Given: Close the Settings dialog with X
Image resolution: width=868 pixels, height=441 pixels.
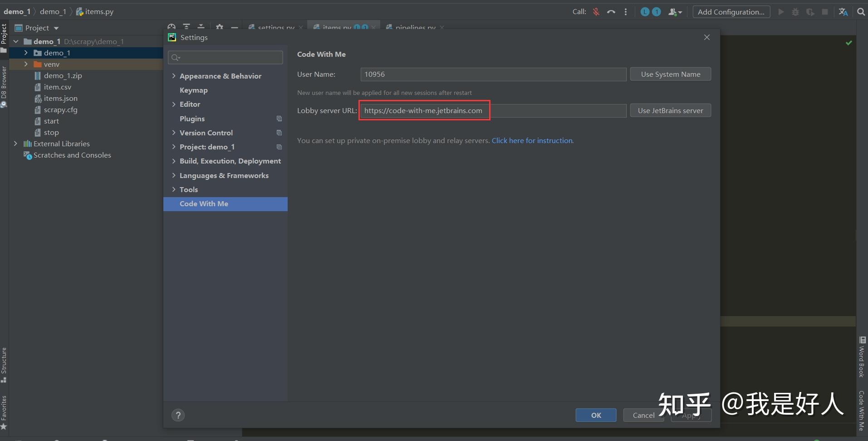Looking at the screenshot, I should pos(707,37).
